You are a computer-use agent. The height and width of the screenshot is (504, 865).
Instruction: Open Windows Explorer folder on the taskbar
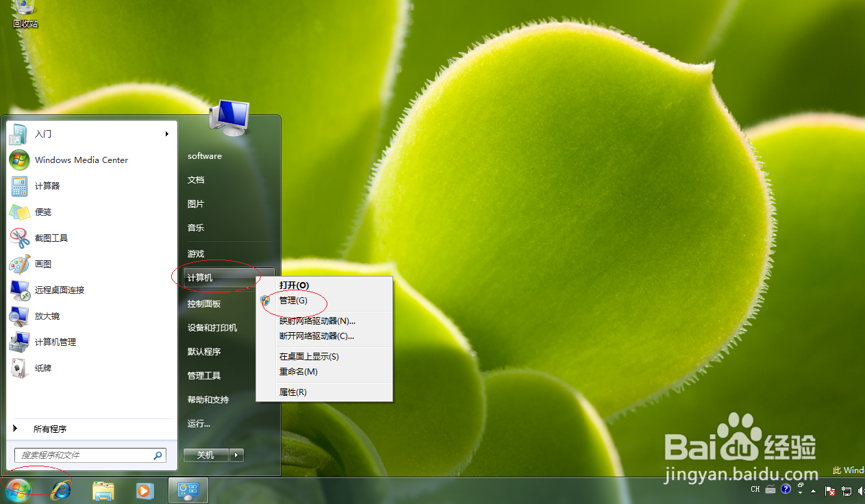pyautogui.click(x=103, y=490)
